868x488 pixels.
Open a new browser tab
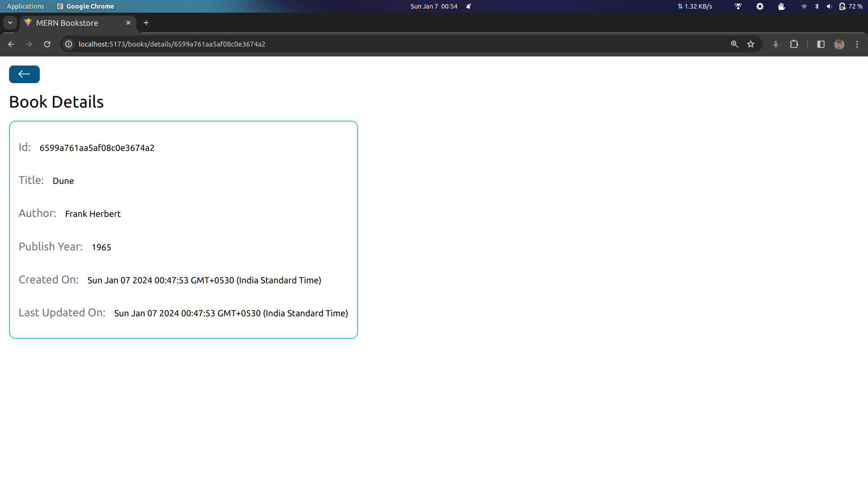coord(146,23)
